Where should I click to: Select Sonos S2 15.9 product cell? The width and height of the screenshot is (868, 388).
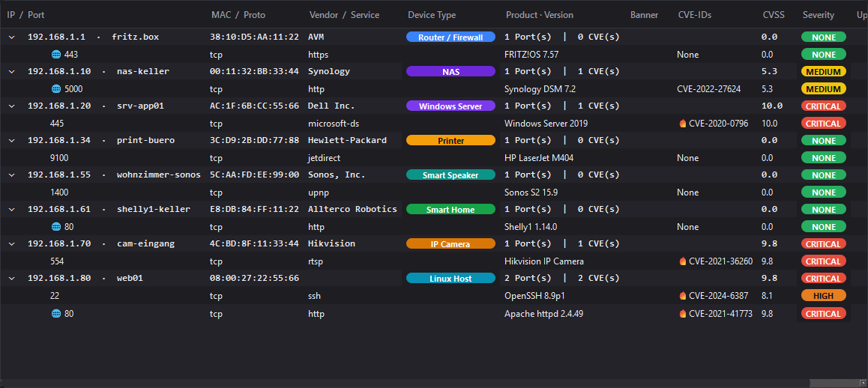click(531, 192)
